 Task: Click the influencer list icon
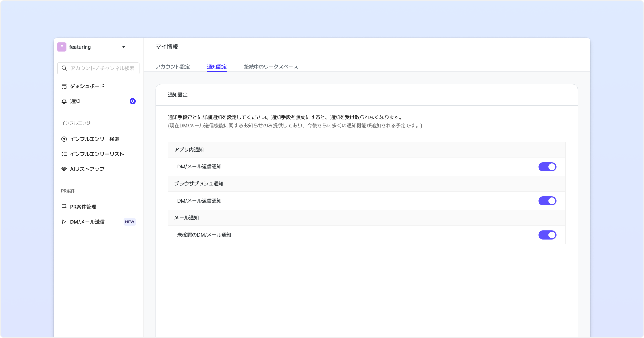tap(64, 154)
